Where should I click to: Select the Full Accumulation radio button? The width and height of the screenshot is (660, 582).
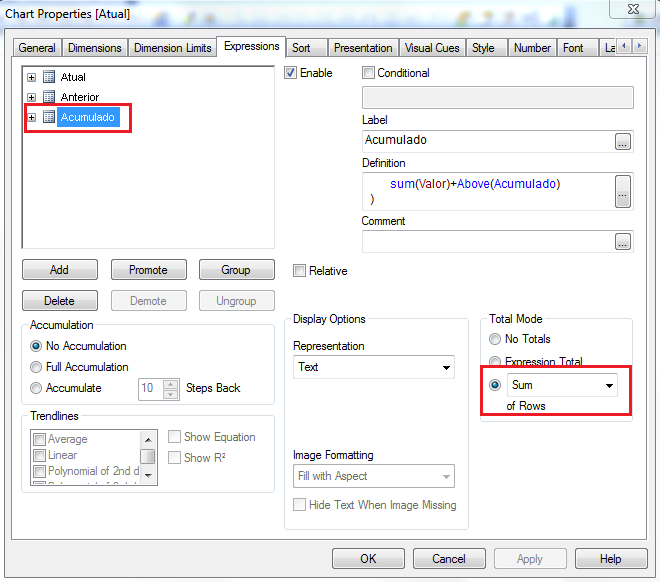tap(36, 367)
